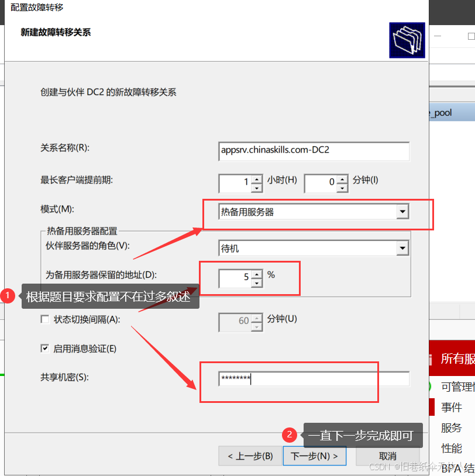Increase the reserved address percentage stepper
The image size is (475, 476).
257,275
